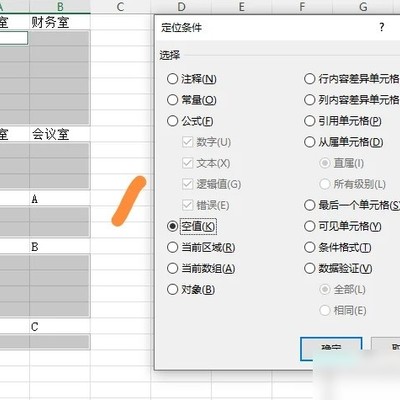Select the 条件格式(T) radio option
This screenshot has width=400, height=400.
(x=310, y=247)
